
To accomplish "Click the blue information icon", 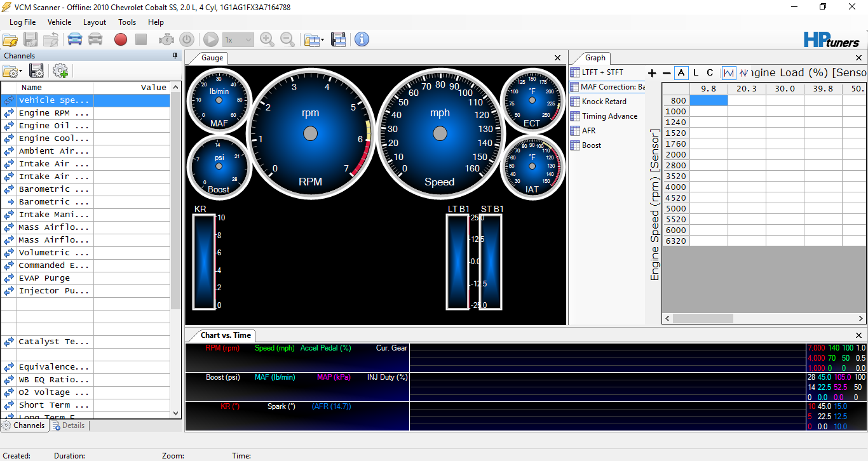I will coord(362,39).
